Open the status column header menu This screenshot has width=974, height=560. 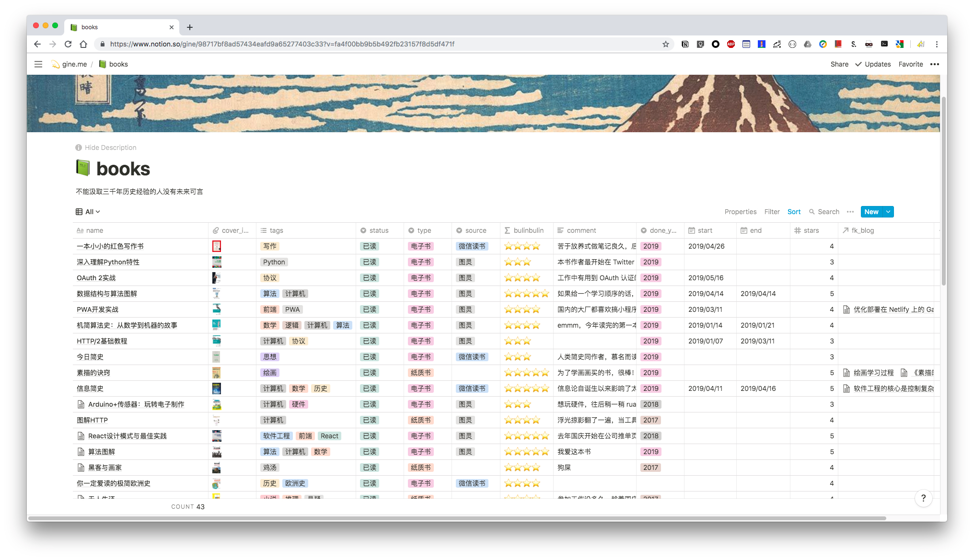(380, 230)
